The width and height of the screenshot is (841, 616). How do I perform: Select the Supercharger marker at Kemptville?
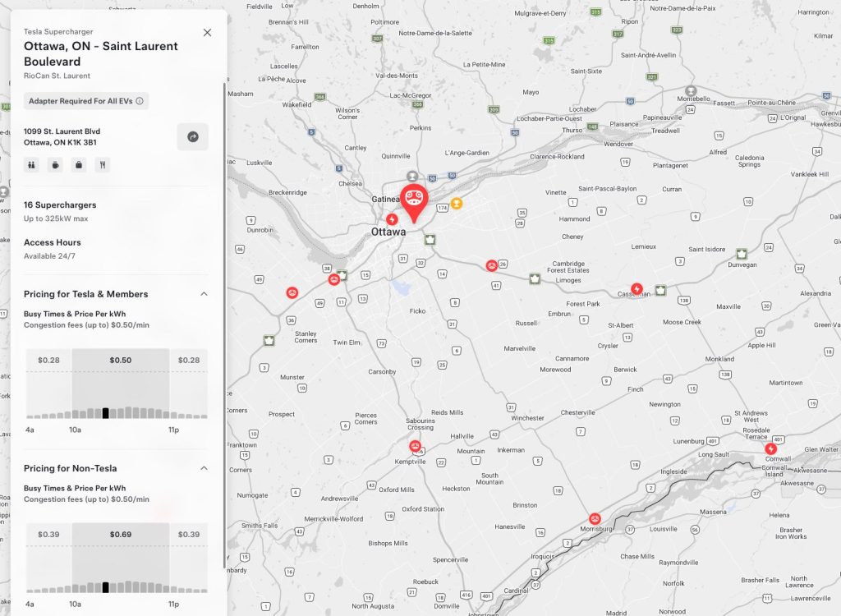pyautogui.click(x=415, y=446)
